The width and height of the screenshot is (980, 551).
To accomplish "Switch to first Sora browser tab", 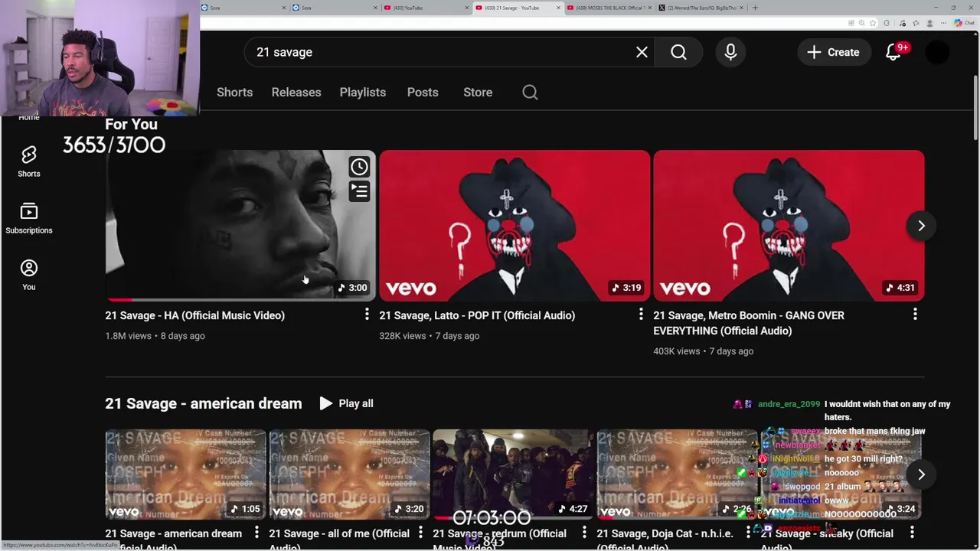I will (243, 8).
